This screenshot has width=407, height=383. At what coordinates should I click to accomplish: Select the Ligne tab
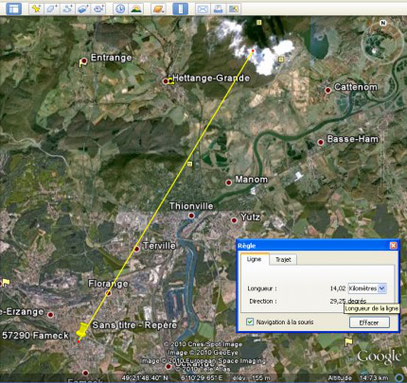tap(254, 259)
